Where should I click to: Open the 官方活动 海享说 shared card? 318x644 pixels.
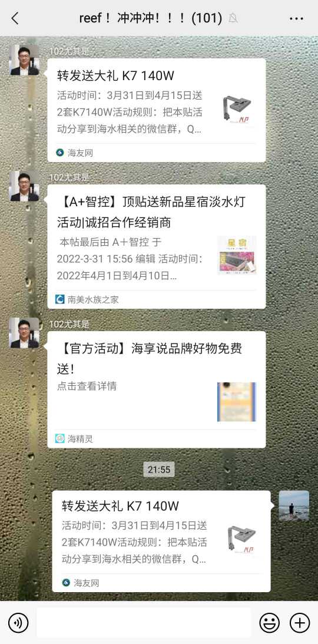(x=156, y=389)
